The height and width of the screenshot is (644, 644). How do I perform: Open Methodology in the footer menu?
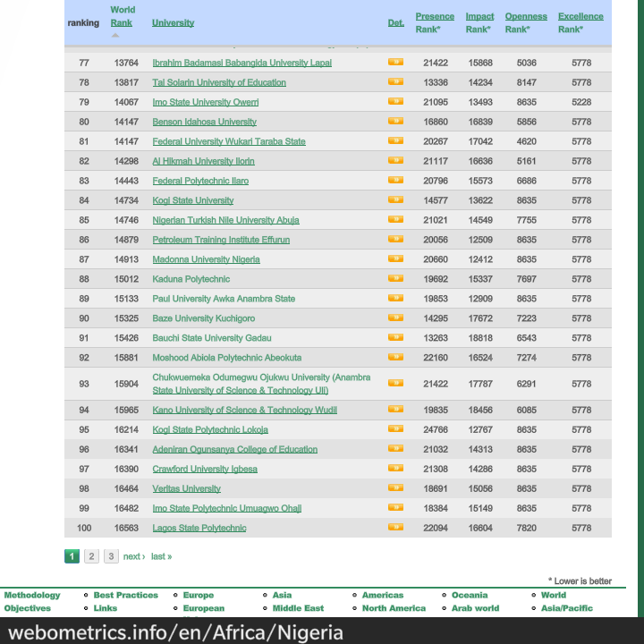coord(32,595)
